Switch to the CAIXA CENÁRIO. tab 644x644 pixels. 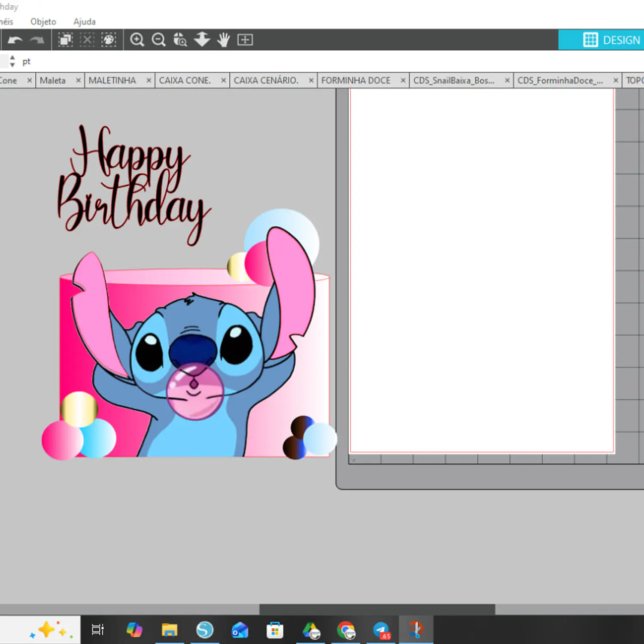[x=266, y=81]
